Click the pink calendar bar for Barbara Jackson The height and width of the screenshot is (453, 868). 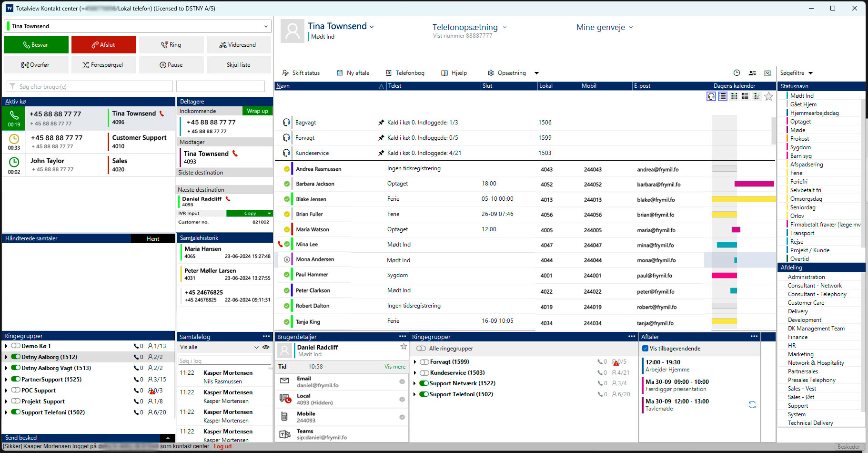tap(754, 184)
